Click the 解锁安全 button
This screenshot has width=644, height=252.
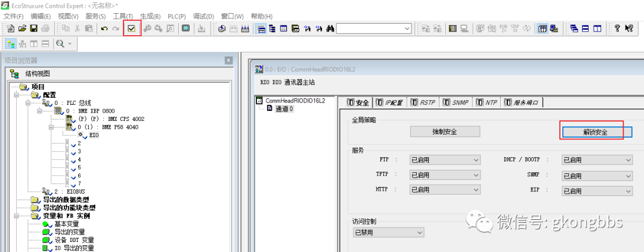(597, 132)
